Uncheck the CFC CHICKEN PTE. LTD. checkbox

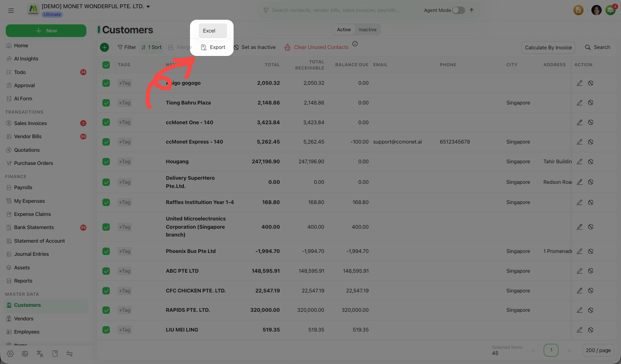point(106,291)
